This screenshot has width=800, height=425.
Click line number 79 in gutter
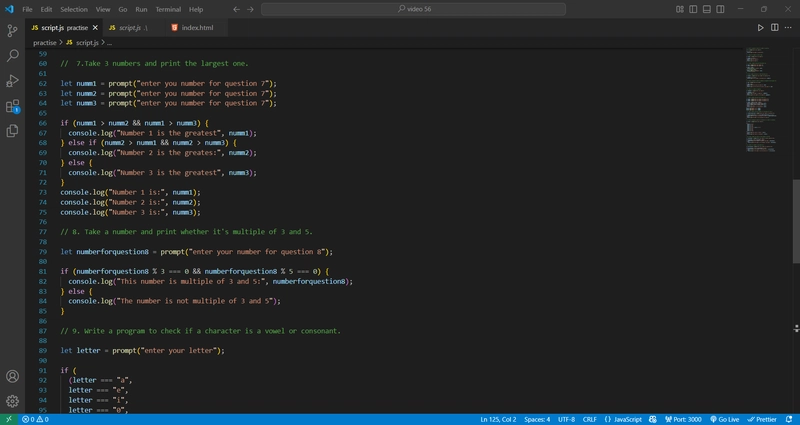42,252
